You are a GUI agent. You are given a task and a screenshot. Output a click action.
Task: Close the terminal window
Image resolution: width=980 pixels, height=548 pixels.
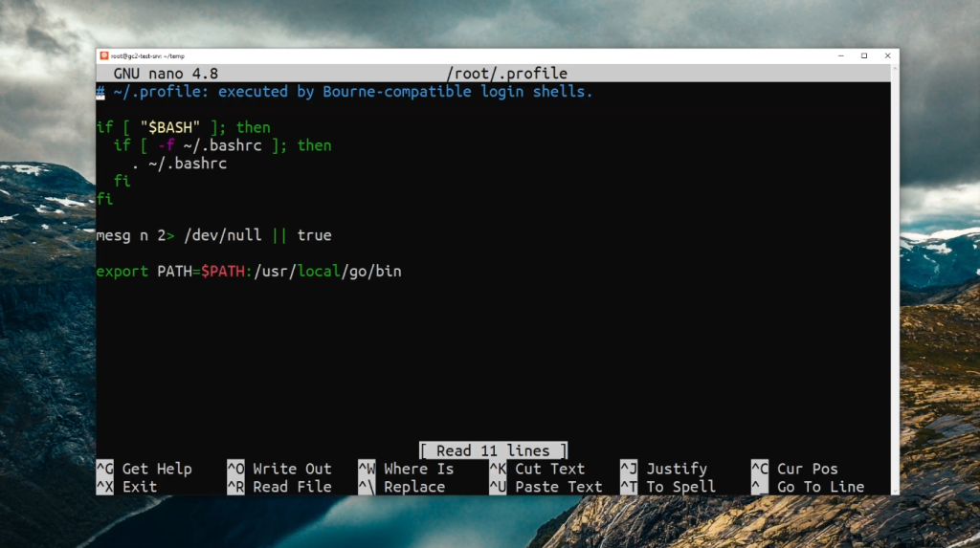[x=887, y=55]
